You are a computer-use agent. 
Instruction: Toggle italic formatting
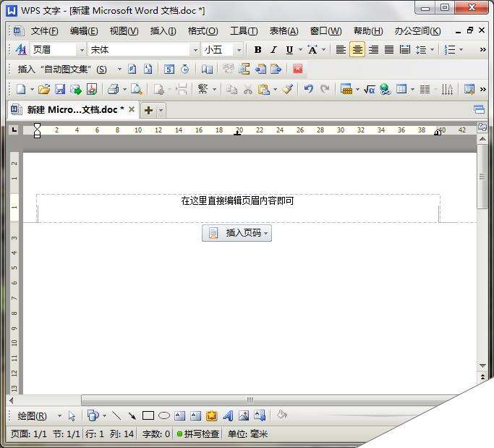tap(273, 50)
